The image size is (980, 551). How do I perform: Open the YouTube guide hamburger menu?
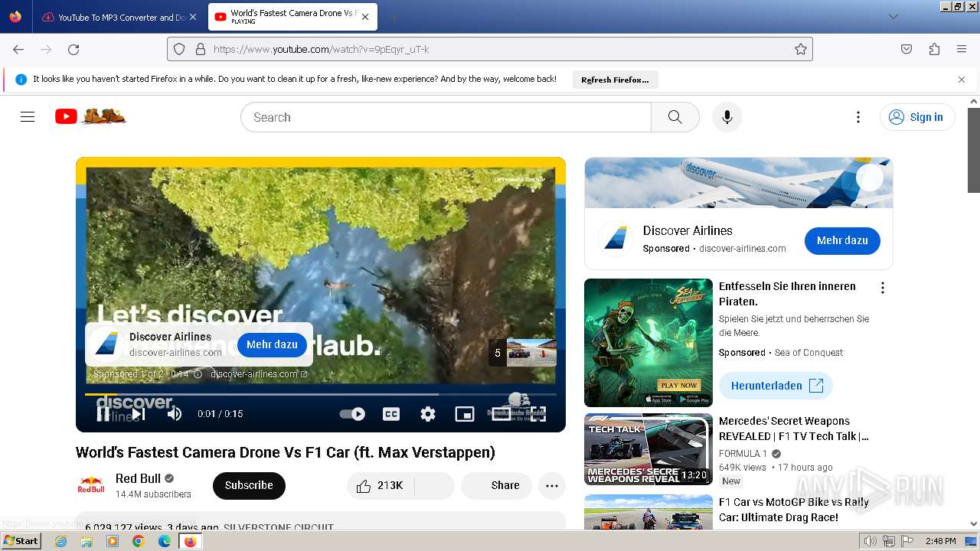(28, 117)
